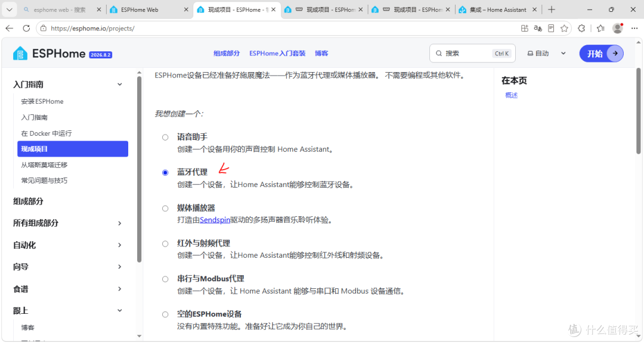644x343 pixels.
Task: Close the ESPHome Web tab
Action: [186, 10]
